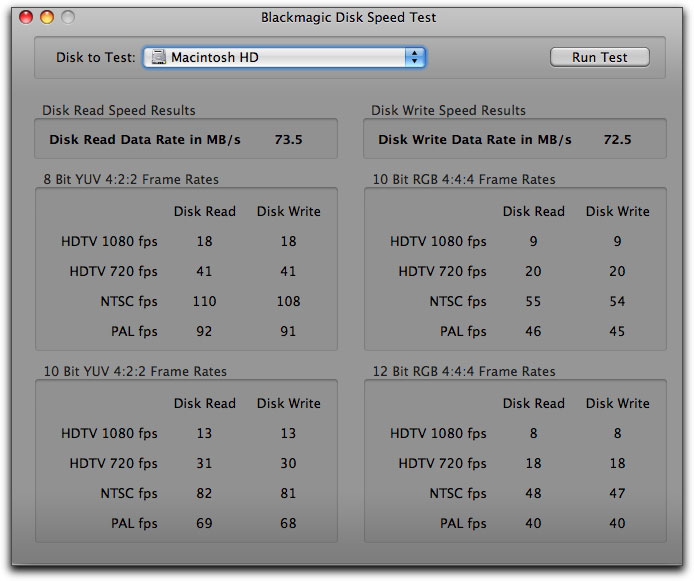
Task: Click the Blackmagic Disk Speed Test title
Action: (348, 17)
